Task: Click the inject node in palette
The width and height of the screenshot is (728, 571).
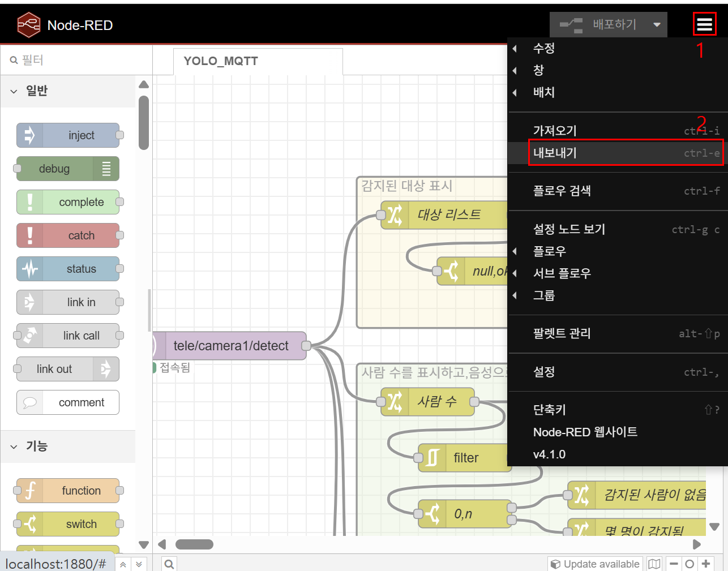Action: (x=68, y=135)
